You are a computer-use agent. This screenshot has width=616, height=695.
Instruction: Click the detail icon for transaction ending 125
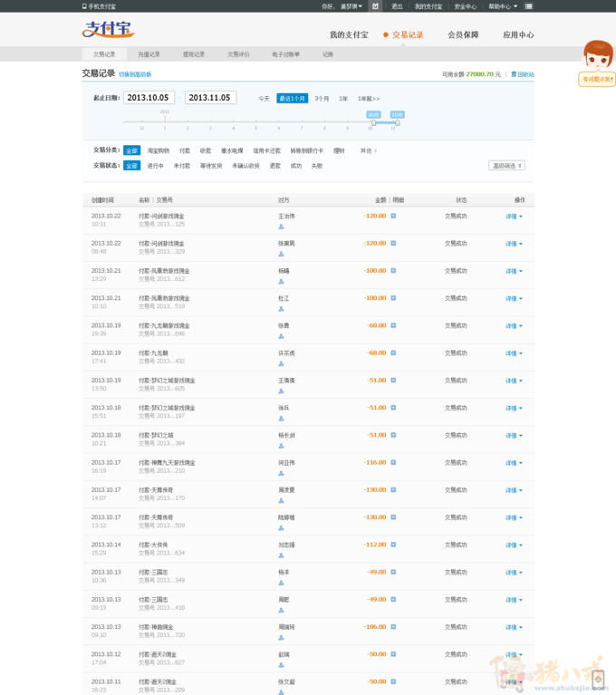tap(393, 216)
